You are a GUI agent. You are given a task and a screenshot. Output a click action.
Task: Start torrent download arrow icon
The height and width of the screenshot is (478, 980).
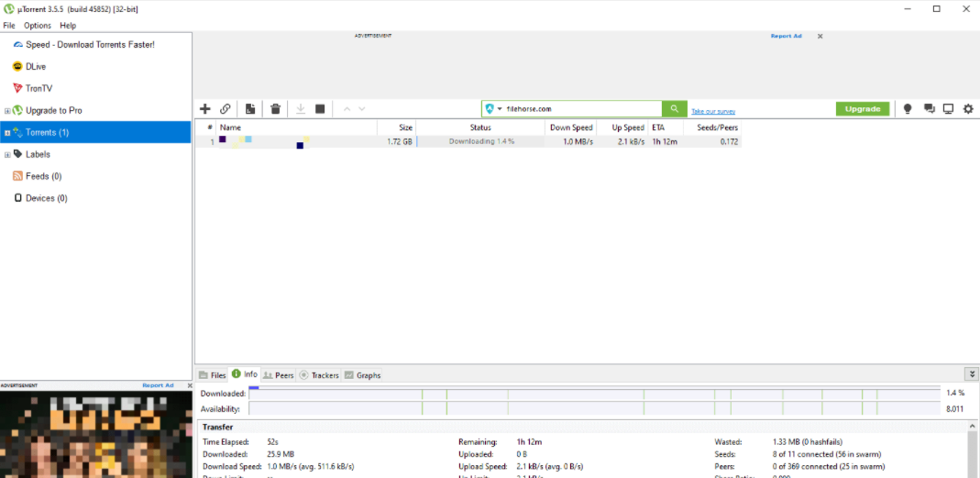pos(301,109)
